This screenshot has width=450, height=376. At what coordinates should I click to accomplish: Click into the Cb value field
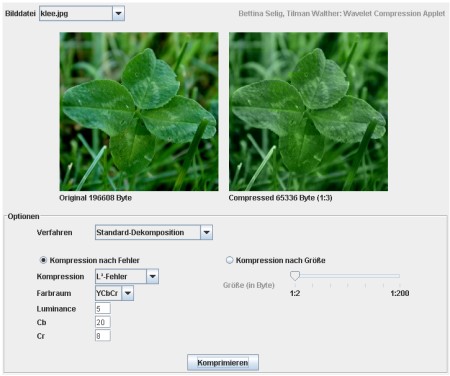[103, 322]
